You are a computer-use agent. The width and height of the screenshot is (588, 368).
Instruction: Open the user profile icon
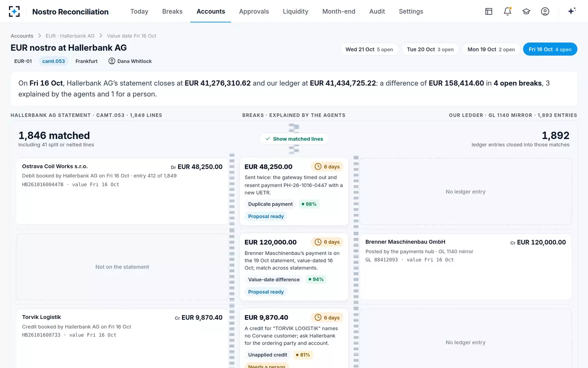(545, 11)
